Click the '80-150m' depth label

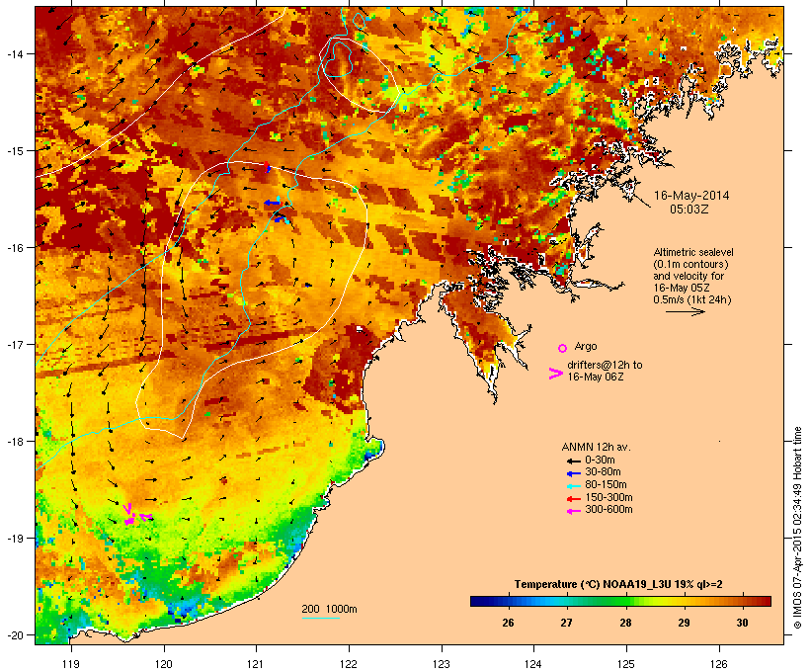(x=606, y=485)
